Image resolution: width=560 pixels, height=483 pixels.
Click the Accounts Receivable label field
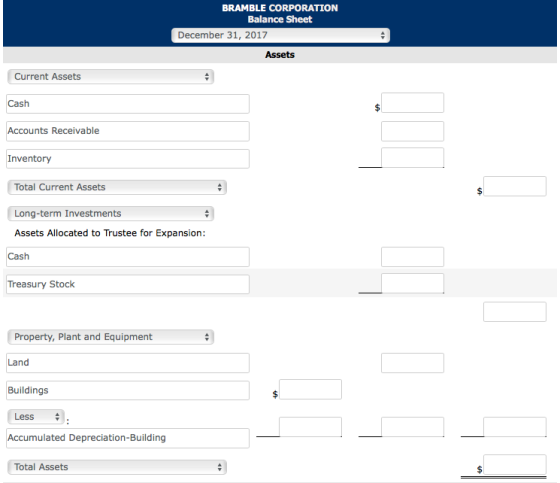(128, 131)
